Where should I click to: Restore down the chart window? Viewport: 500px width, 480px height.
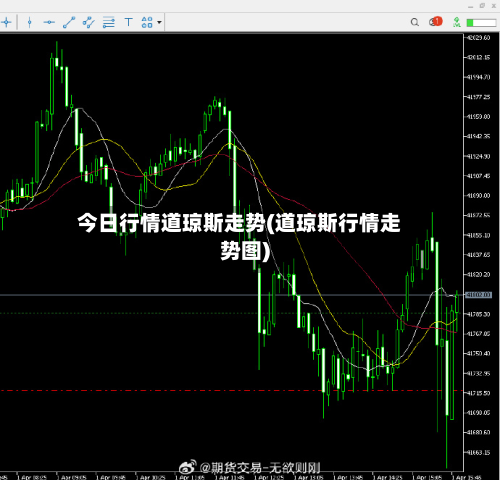(482, 6)
